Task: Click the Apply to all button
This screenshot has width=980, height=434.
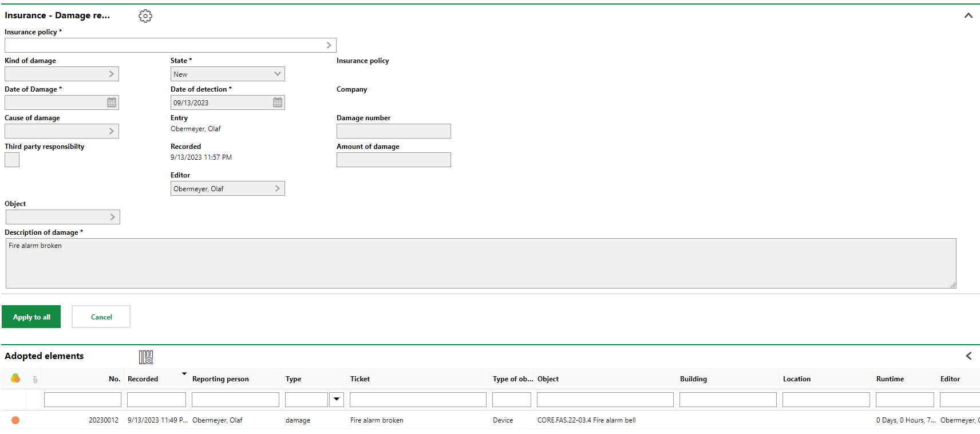Action: pos(31,317)
